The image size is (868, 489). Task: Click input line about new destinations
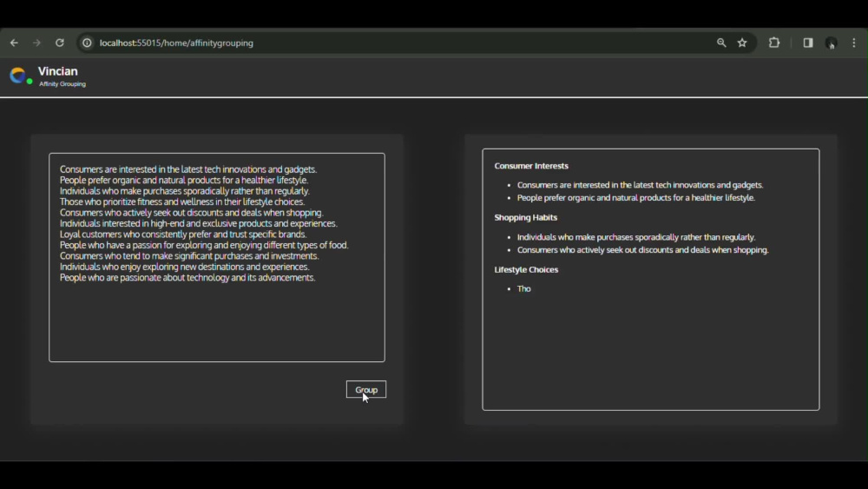[x=184, y=267]
